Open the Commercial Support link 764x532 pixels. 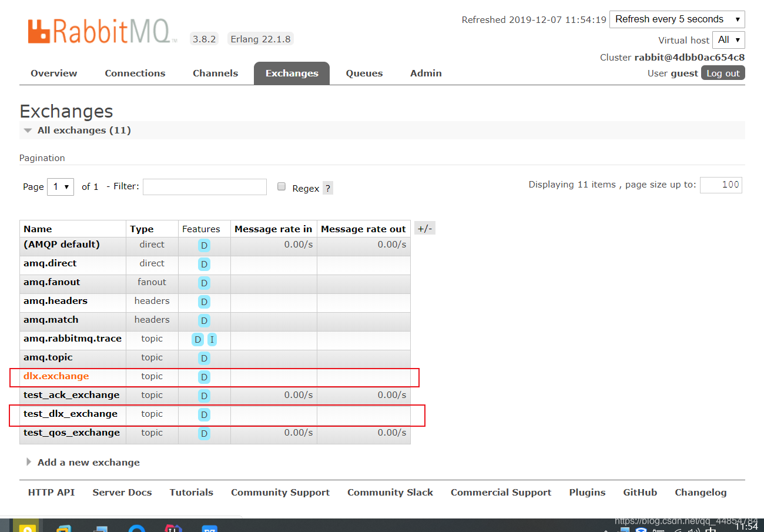click(x=501, y=493)
